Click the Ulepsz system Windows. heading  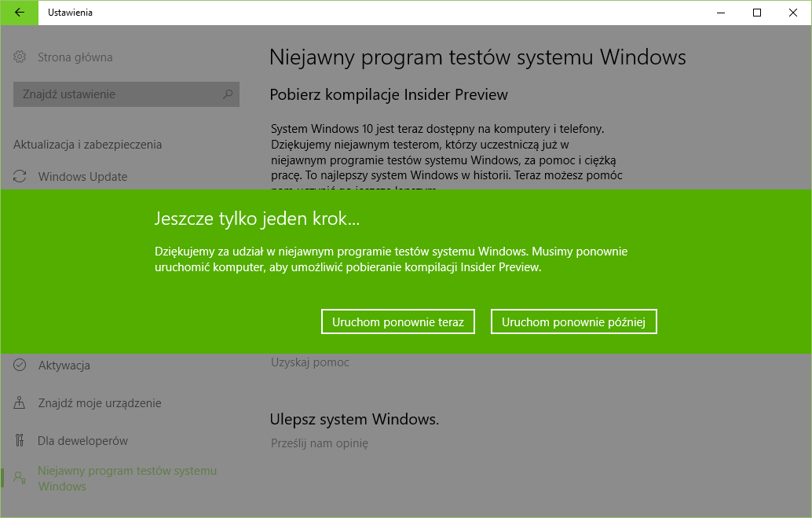355,420
